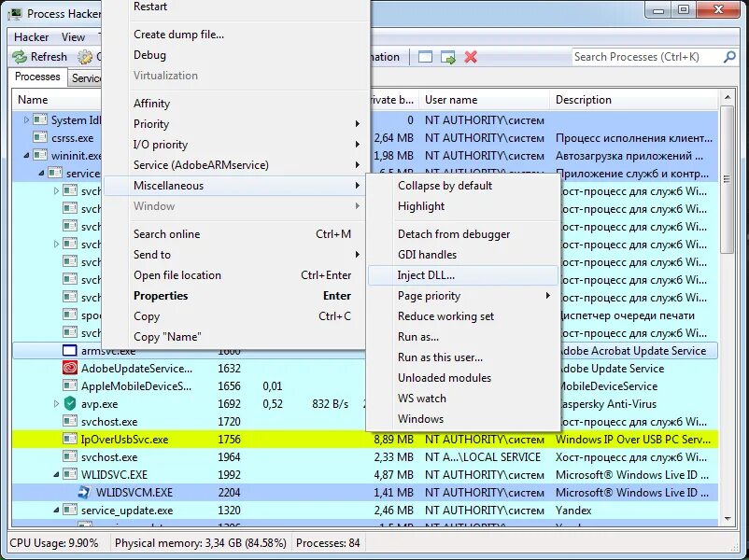Select Highlight in the submenu
Screen dimensions: 749x560
[463, 206]
